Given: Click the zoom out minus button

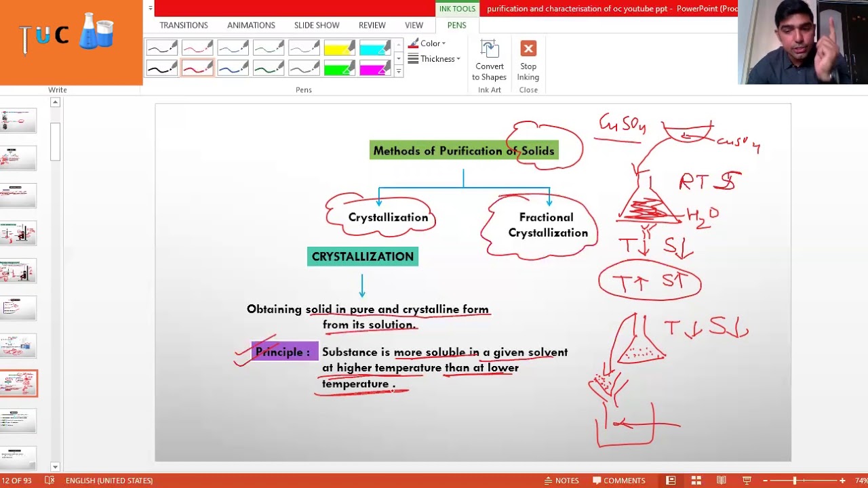Looking at the screenshot, I should click(765, 481).
